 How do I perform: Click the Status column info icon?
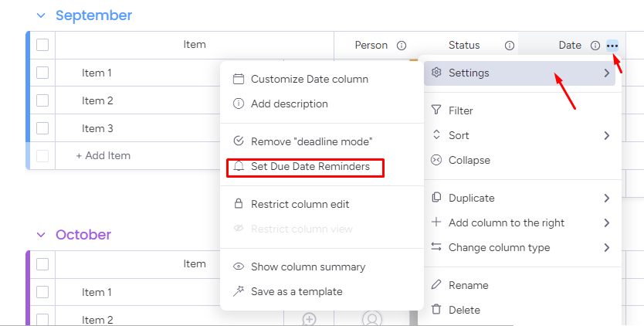(x=510, y=46)
